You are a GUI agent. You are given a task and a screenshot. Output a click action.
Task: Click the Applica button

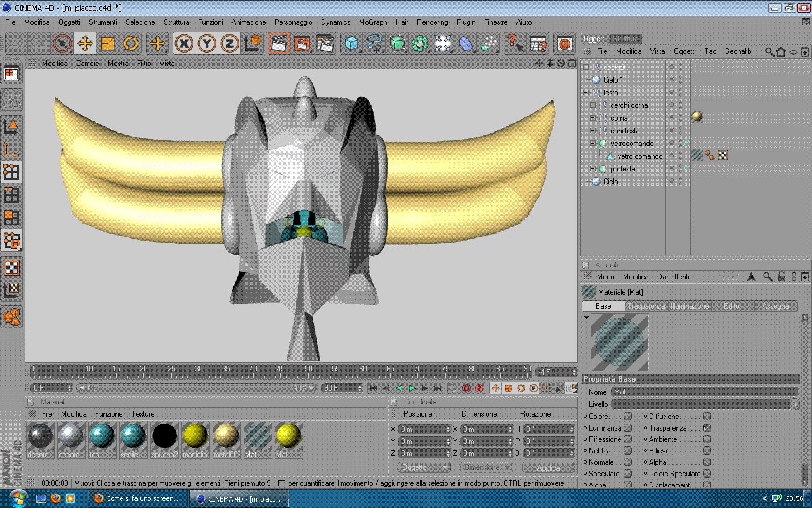[548, 467]
